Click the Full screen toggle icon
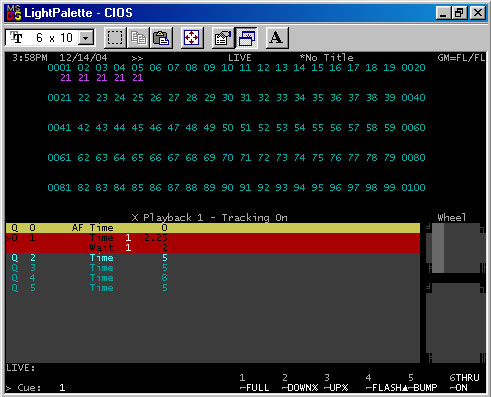The width and height of the screenshot is (491, 397). [192, 38]
